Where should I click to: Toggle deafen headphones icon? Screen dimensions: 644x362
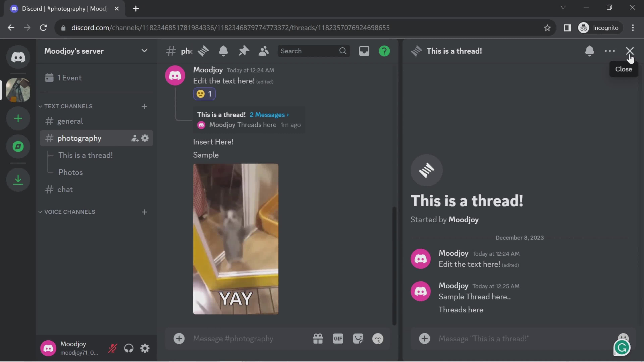click(129, 348)
